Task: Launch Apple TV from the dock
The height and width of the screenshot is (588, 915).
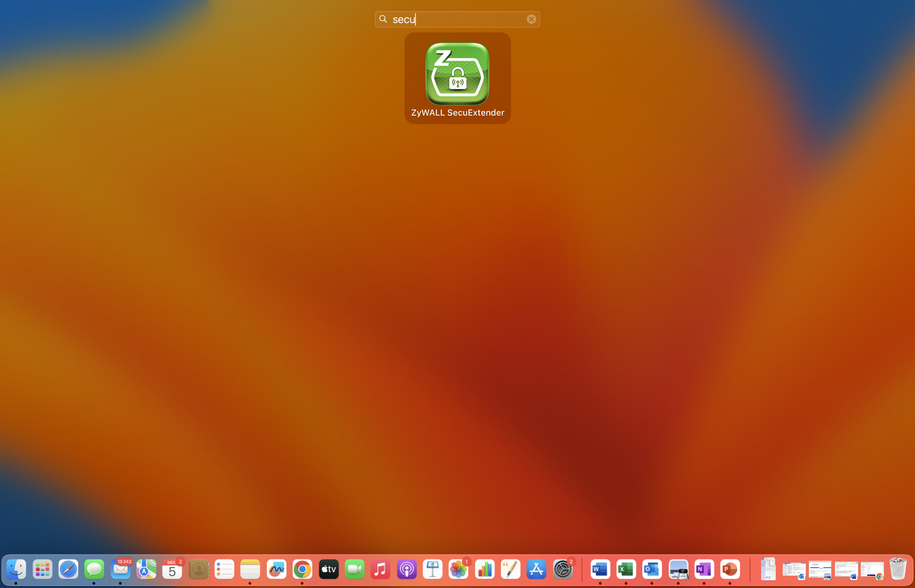Action: (328, 569)
